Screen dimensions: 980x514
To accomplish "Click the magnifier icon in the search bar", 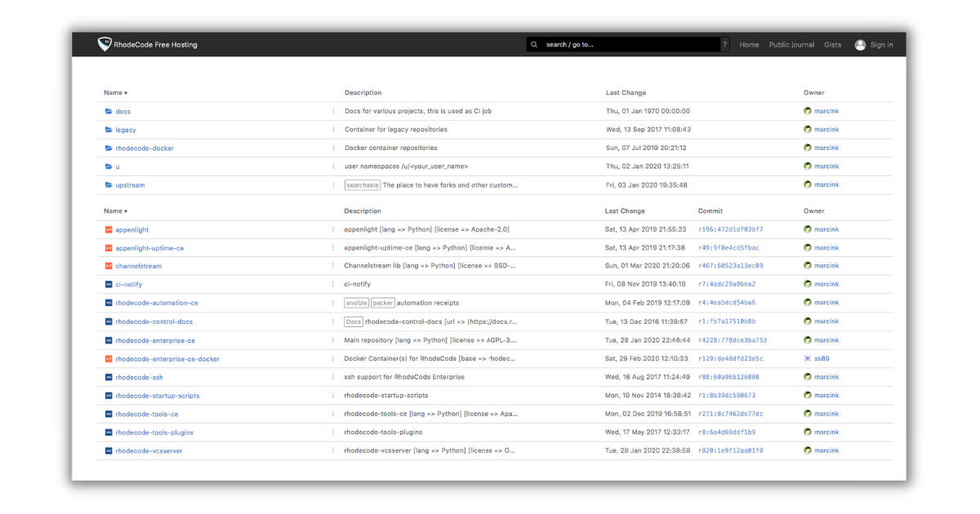I will [534, 44].
